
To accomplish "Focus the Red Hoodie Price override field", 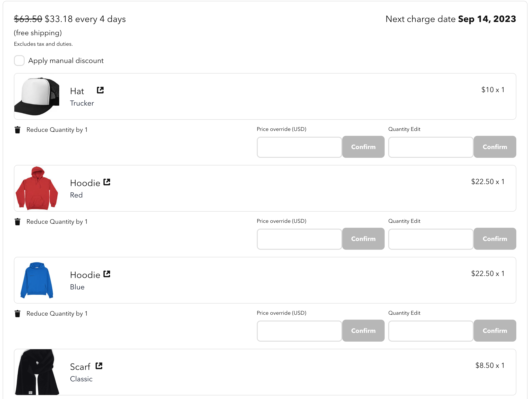I will pyautogui.click(x=299, y=239).
